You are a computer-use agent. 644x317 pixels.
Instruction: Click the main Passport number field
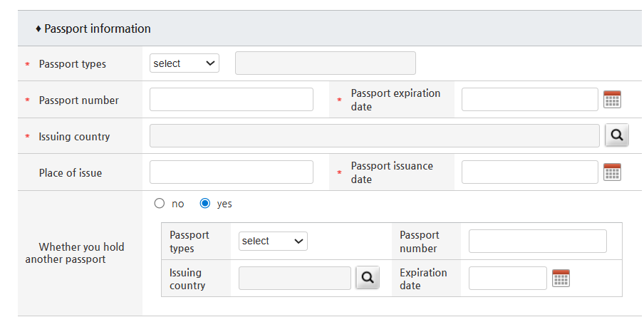pyautogui.click(x=232, y=99)
